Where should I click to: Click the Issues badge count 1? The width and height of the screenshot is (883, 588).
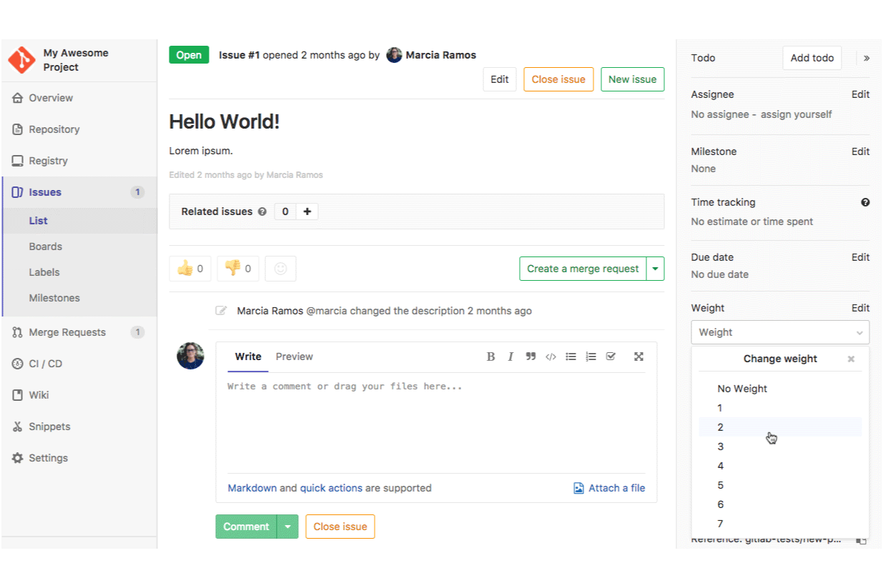point(138,192)
